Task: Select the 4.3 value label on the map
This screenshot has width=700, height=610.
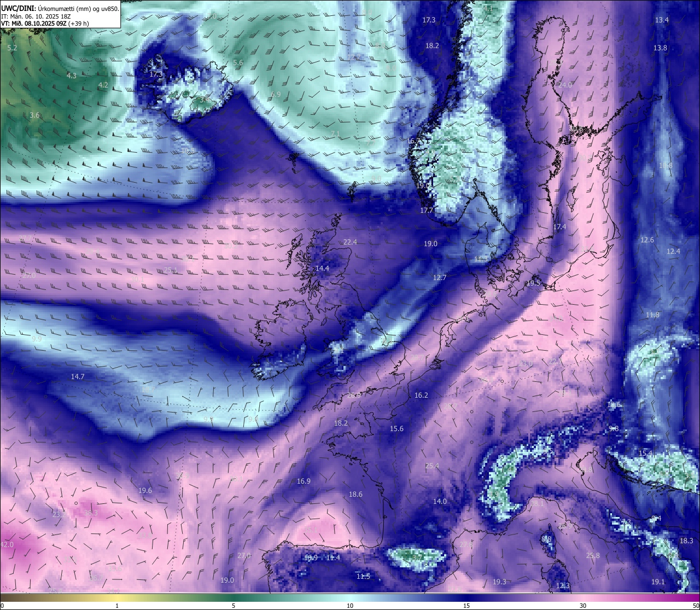Action: (x=72, y=75)
